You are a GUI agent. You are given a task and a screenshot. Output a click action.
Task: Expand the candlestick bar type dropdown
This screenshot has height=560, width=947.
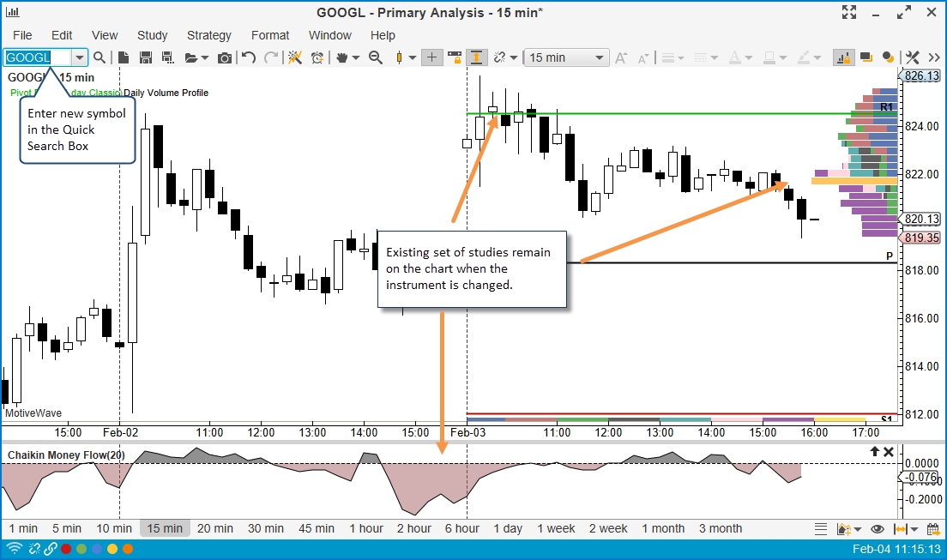[x=412, y=57]
